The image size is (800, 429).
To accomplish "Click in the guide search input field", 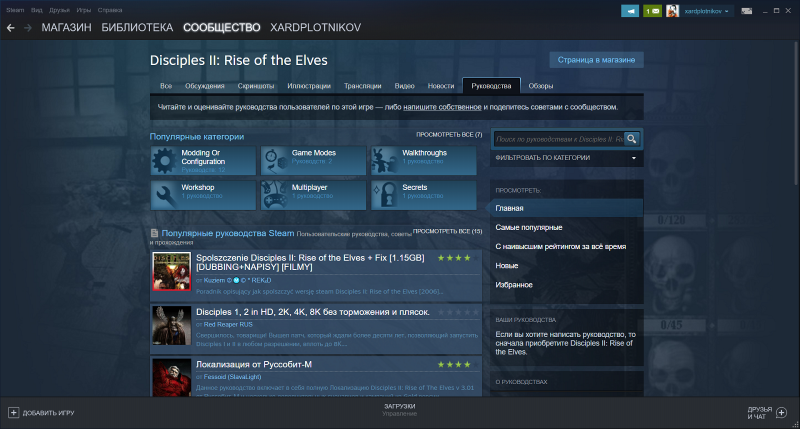I will 559,139.
